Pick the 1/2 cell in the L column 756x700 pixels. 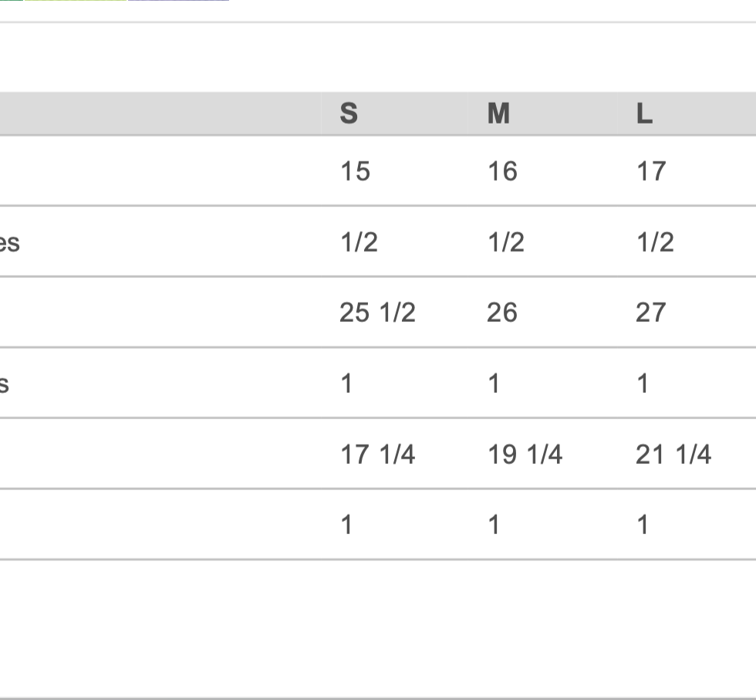pos(655,242)
